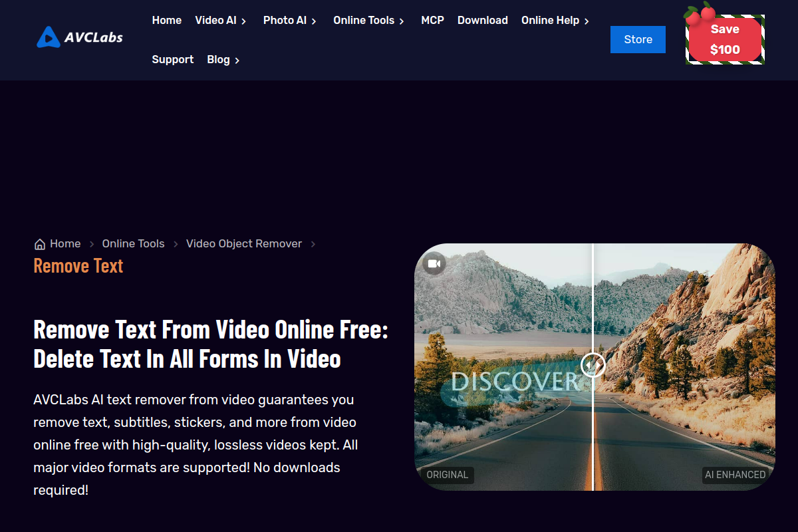Open the Blog menu

tap(218, 60)
